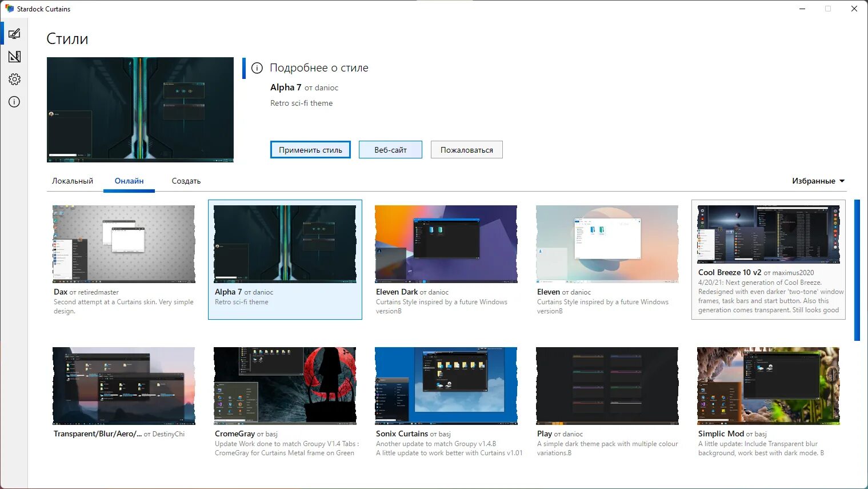
Task: Click the 'Play' style title text
Action: (545, 434)
